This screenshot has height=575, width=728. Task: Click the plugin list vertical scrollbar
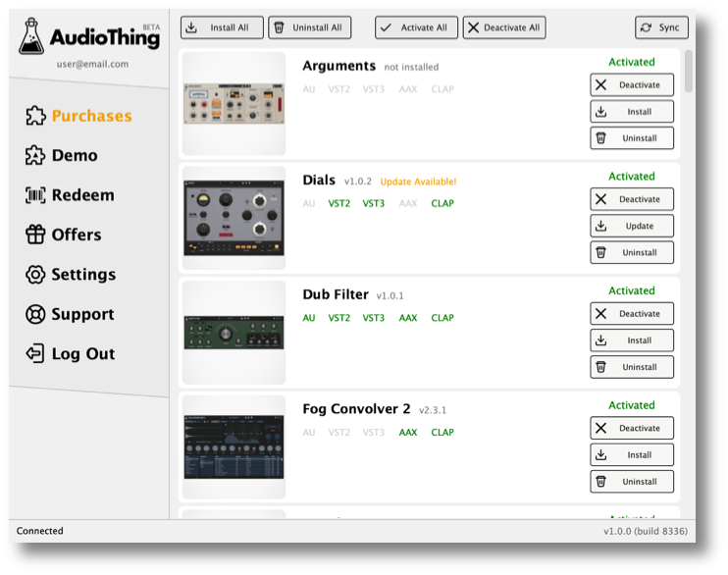point(689,71)
